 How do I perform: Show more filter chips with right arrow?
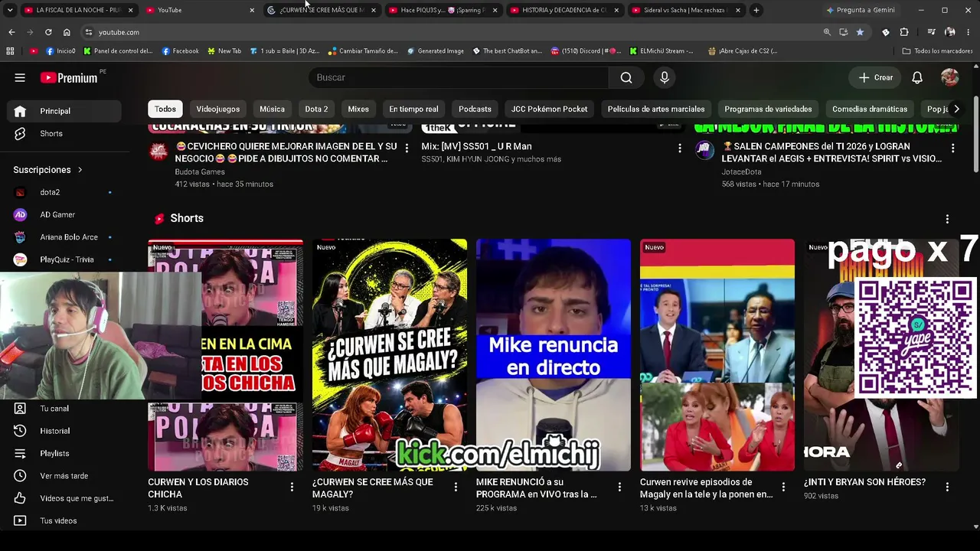(x=956, y=109)
